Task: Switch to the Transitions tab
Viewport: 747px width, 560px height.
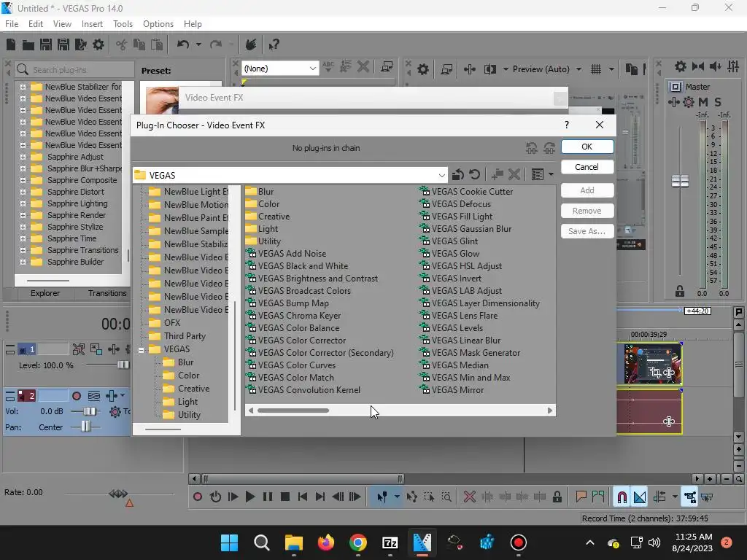Action: point(107,293)
